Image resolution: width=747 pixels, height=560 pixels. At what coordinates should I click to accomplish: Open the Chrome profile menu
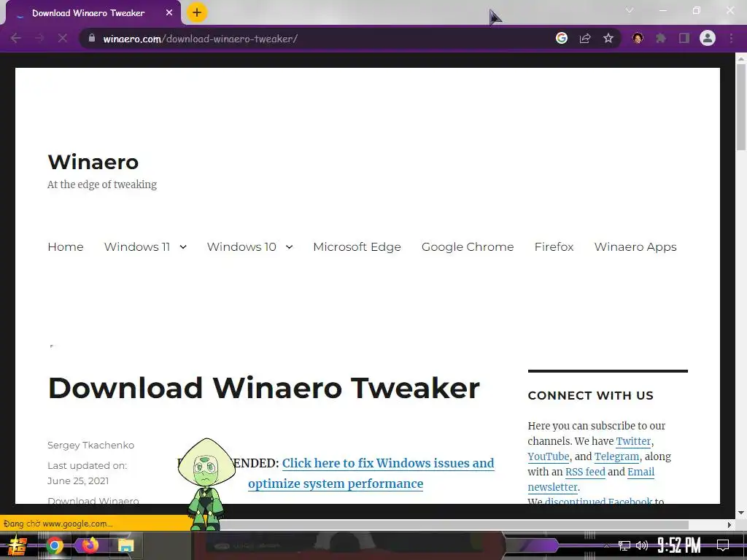(708, 38)
